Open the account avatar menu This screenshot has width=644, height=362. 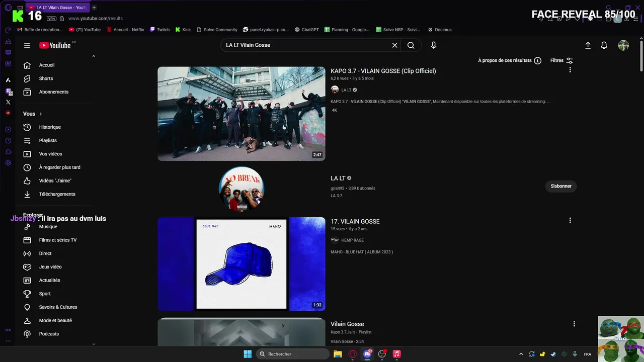point(623,45)
